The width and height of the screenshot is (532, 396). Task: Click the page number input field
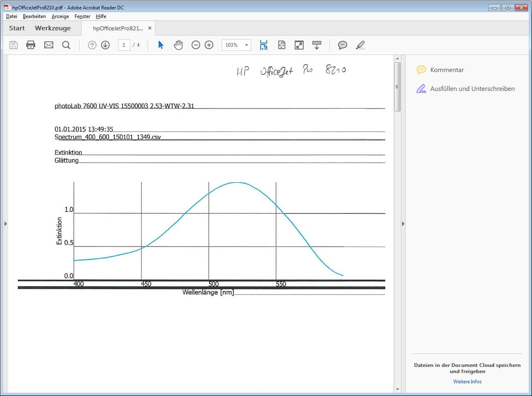(124, 45)
